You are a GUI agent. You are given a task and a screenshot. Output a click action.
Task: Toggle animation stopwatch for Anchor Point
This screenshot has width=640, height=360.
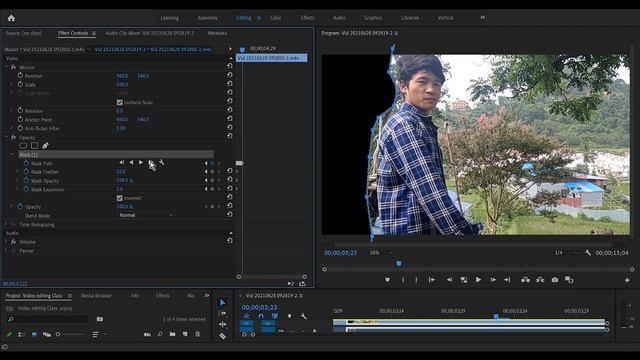point(20,119)
